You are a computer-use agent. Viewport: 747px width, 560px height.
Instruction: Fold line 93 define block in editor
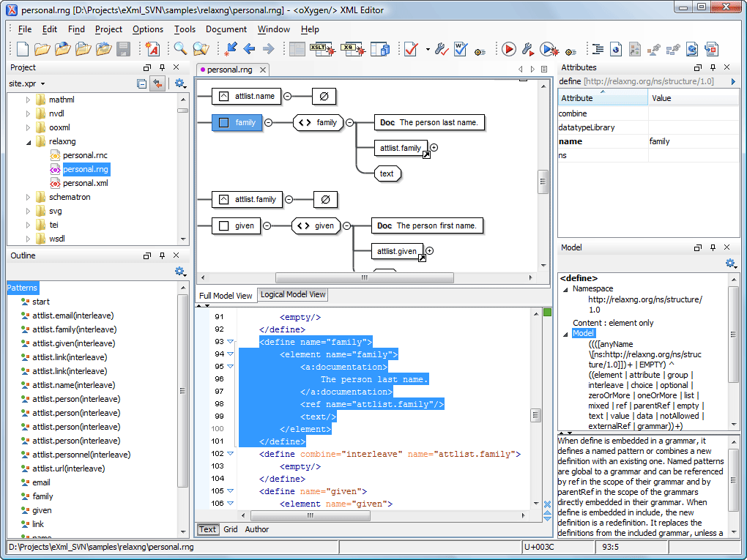(x=231, y=342)
